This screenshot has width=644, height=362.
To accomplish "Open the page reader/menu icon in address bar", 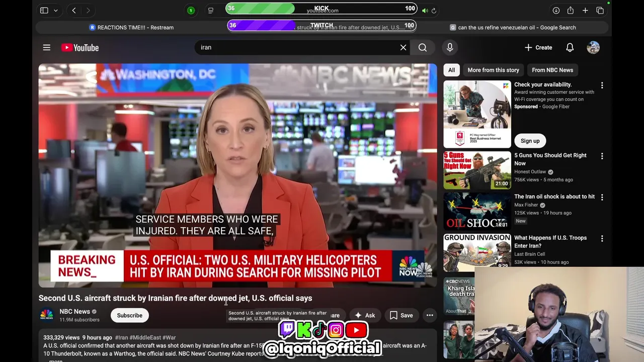I will [x=211, y=10].
